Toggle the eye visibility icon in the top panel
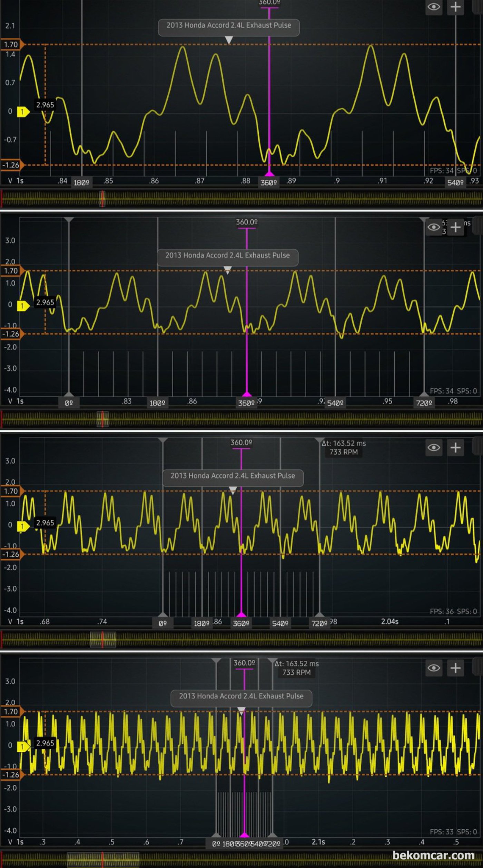The width and height of the screenshot is (483, 868). point(434,7)
